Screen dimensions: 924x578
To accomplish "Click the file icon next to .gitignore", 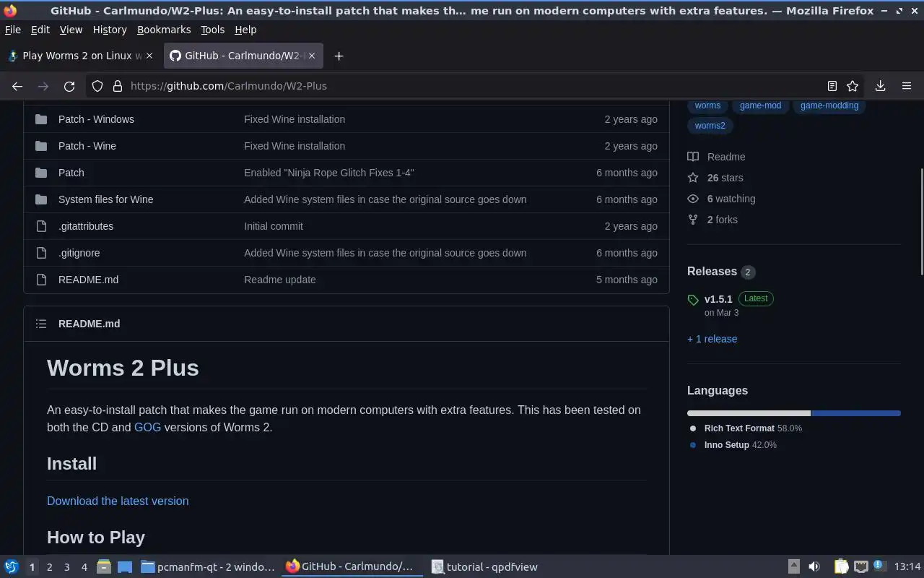I will click(41, 253).
